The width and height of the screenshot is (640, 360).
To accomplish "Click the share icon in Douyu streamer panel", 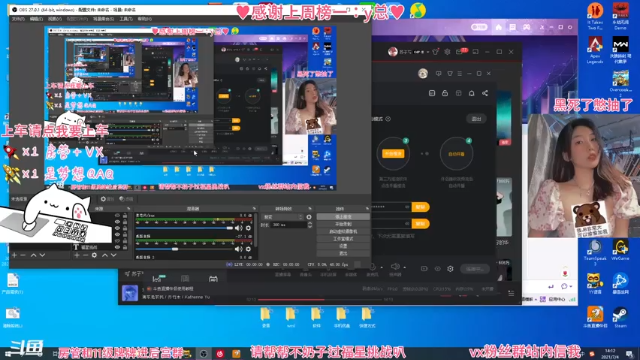I will click(x=485, y=93).
